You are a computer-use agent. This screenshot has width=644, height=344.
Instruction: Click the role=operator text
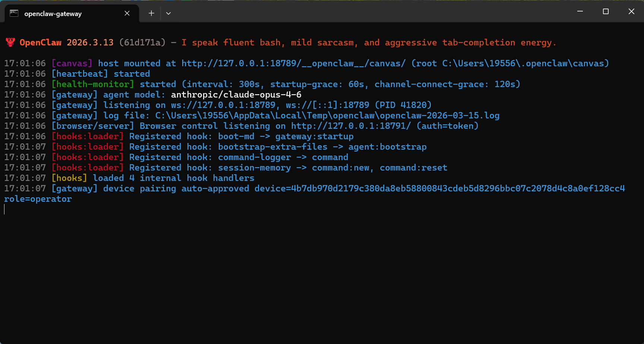coord(38,199)
